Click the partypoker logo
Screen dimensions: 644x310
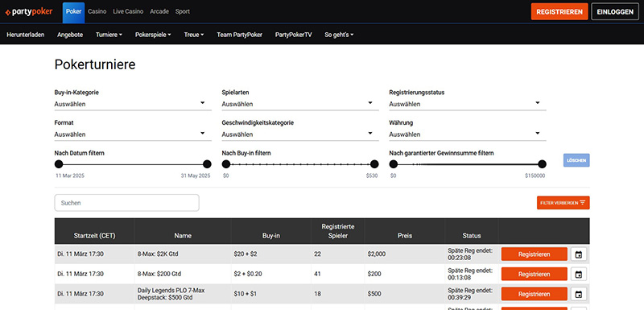(29, 12)
